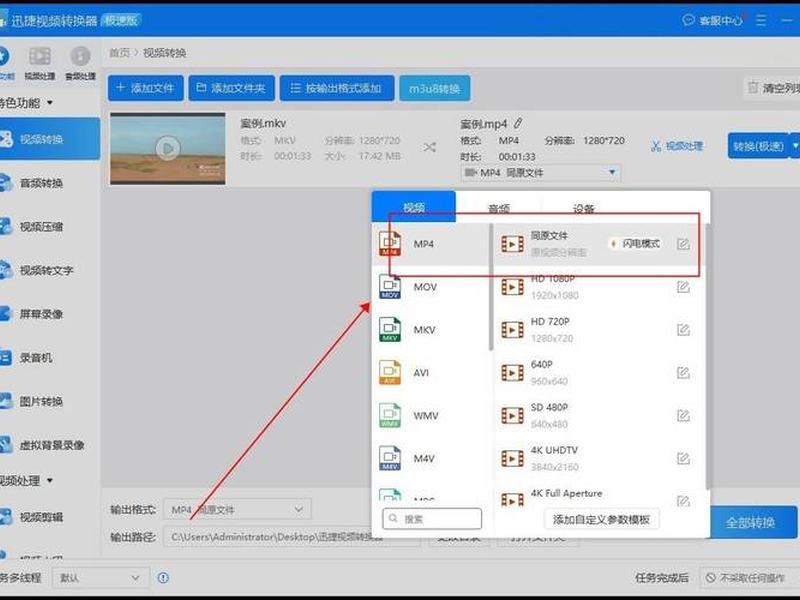Choose the AVI format

point(431,372)
